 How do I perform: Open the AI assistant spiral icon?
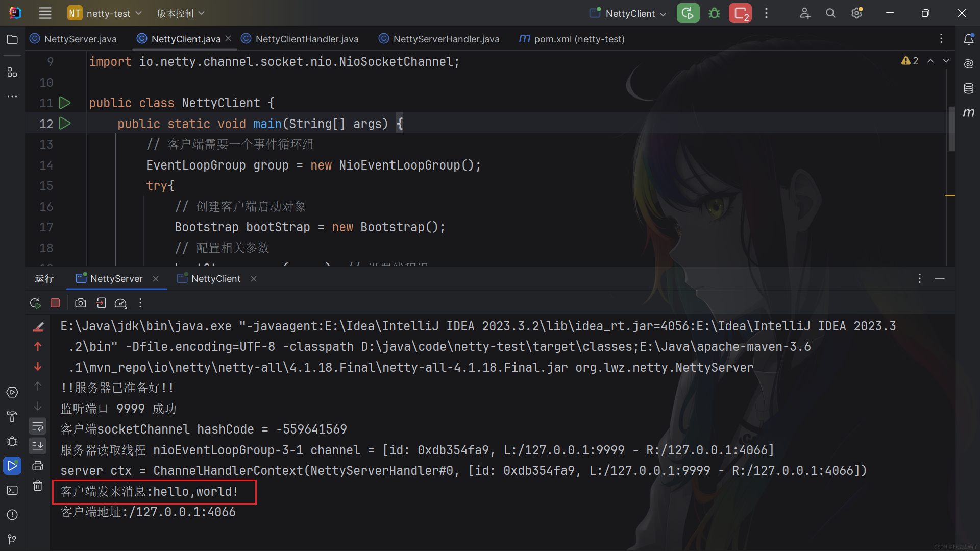tap(968, 64)
